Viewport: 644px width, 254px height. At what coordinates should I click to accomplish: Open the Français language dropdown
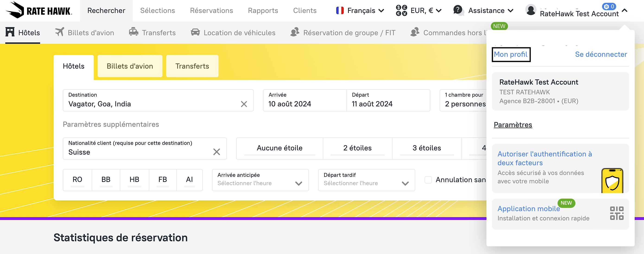coord(360,10)
